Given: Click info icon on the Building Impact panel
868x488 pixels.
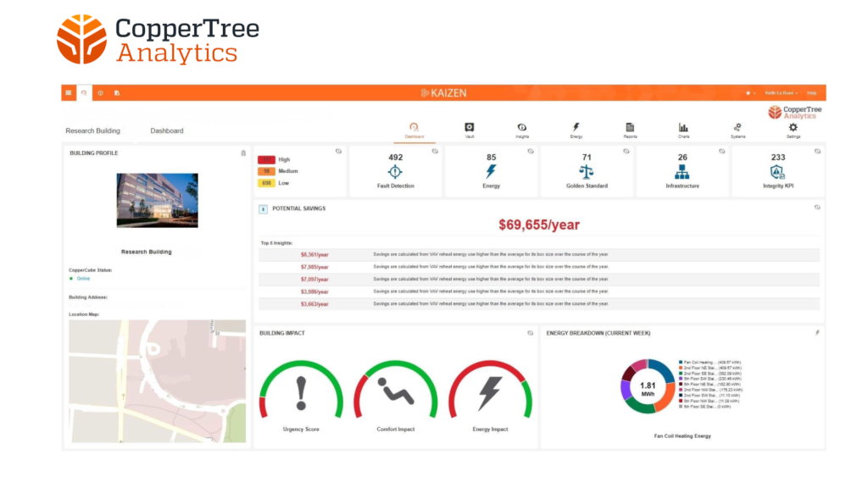Looking at the screenshot, I should 531,333.
